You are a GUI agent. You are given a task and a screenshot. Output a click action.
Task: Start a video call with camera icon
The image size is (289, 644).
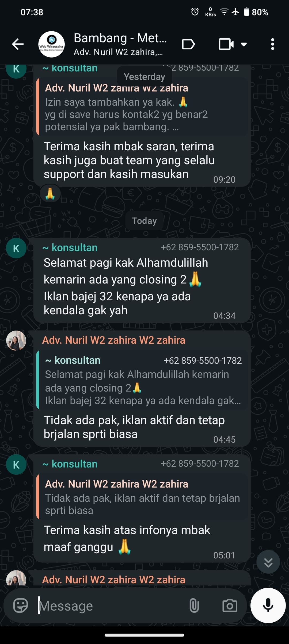coord(226,44)
